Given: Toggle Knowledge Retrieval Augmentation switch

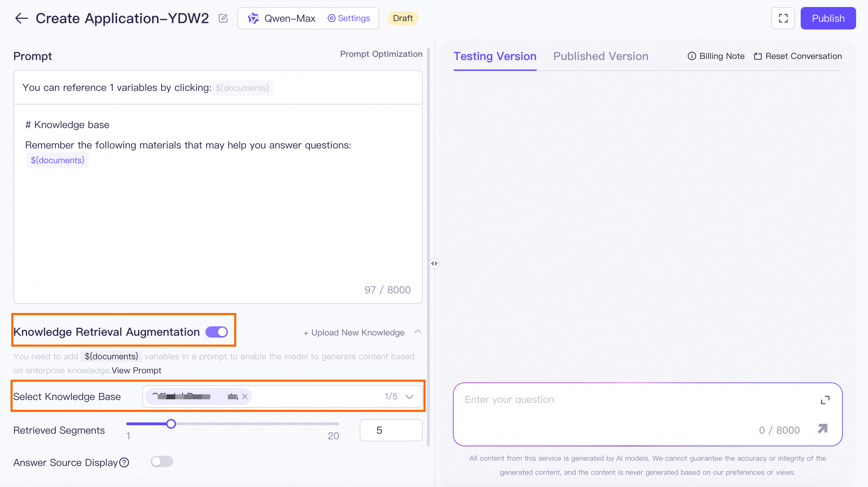Looking at the screenshot, I should (x=217, y=332).
